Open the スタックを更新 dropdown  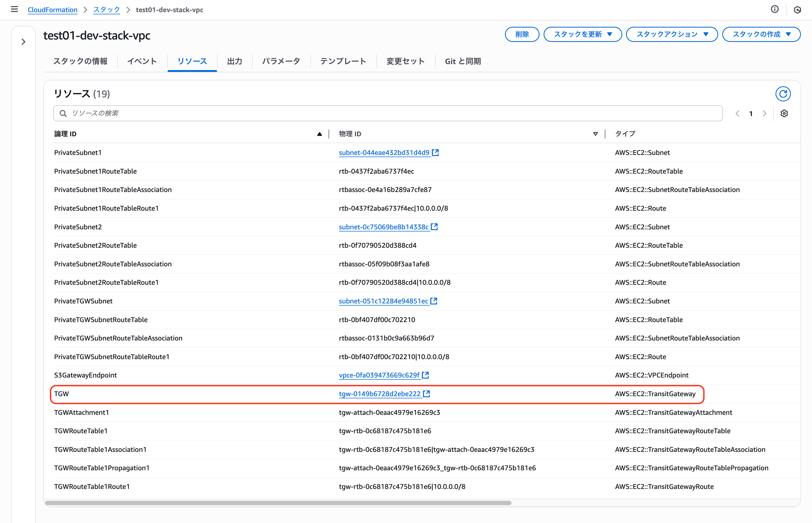click(x=583, y=34)
